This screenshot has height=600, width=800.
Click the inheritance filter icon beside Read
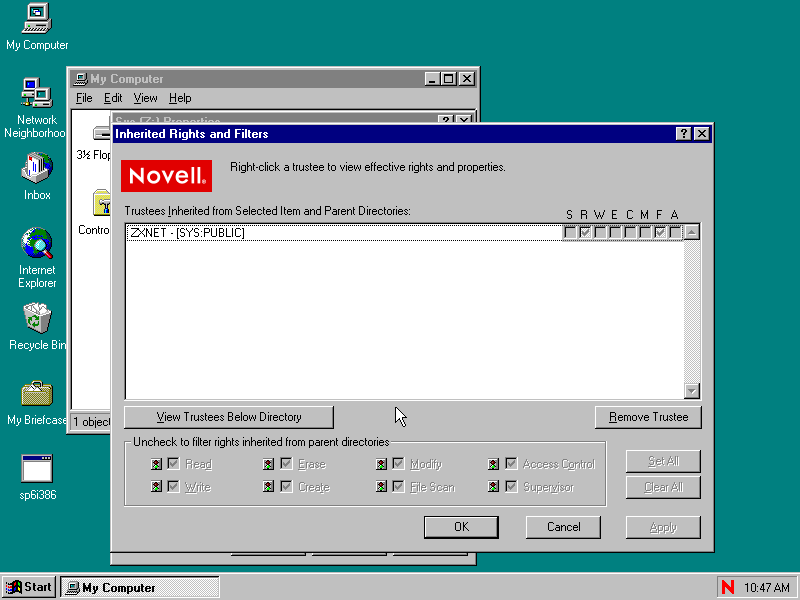(x=156, y=464)
